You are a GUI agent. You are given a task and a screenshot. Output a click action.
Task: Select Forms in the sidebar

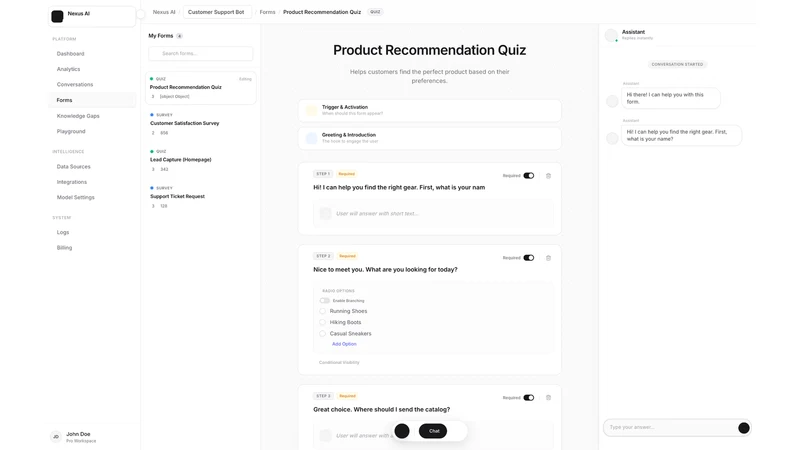pyautogui.click(x=92, y=100)
